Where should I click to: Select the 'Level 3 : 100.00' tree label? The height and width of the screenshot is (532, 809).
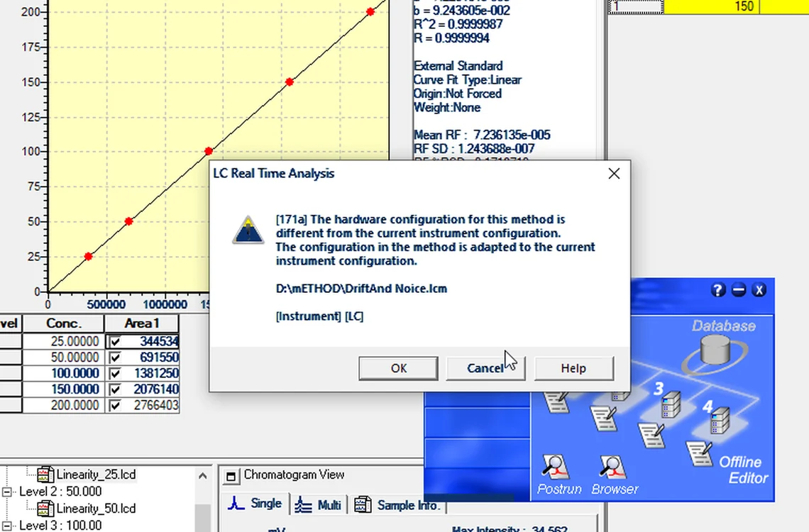(60, 526)
